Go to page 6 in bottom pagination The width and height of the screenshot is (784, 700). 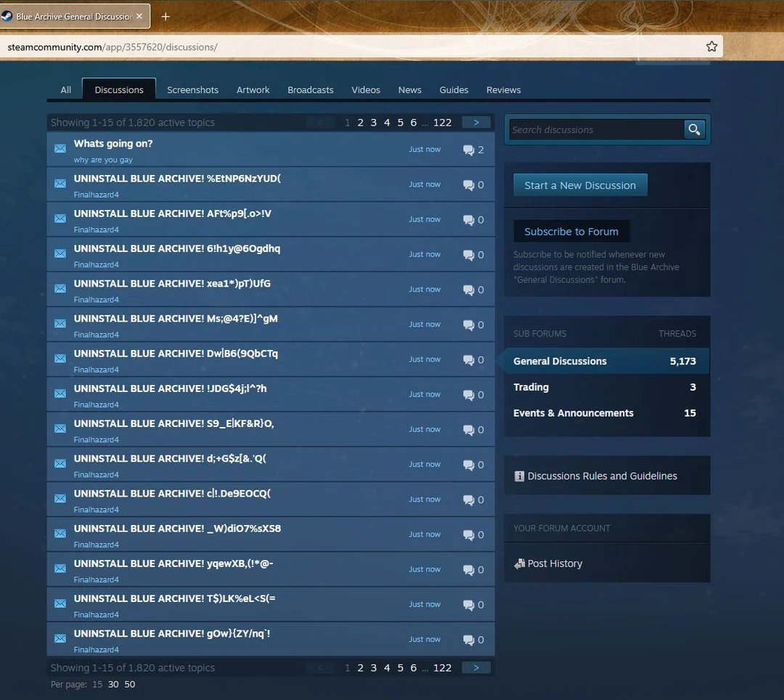[x=413, y=668]
